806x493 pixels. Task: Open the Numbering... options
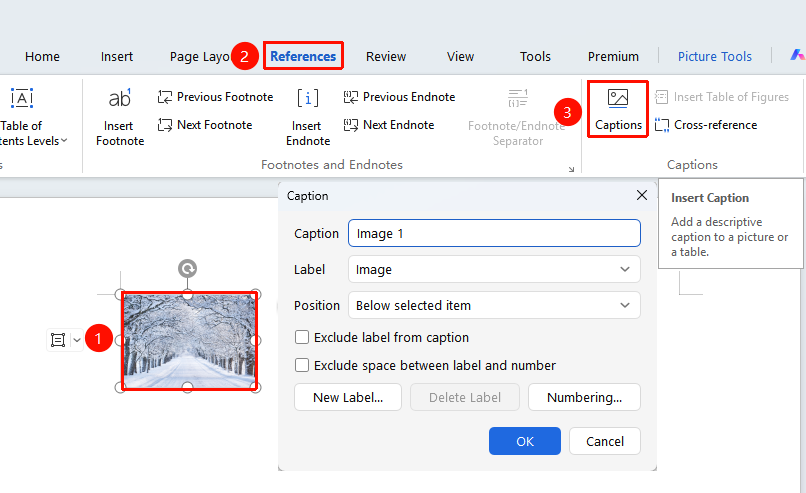point(584,397)
